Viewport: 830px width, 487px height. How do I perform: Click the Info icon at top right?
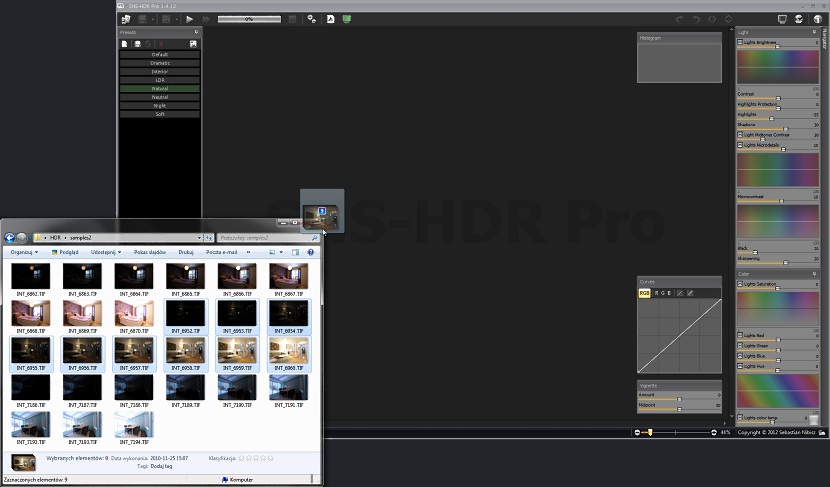[818, 19]
